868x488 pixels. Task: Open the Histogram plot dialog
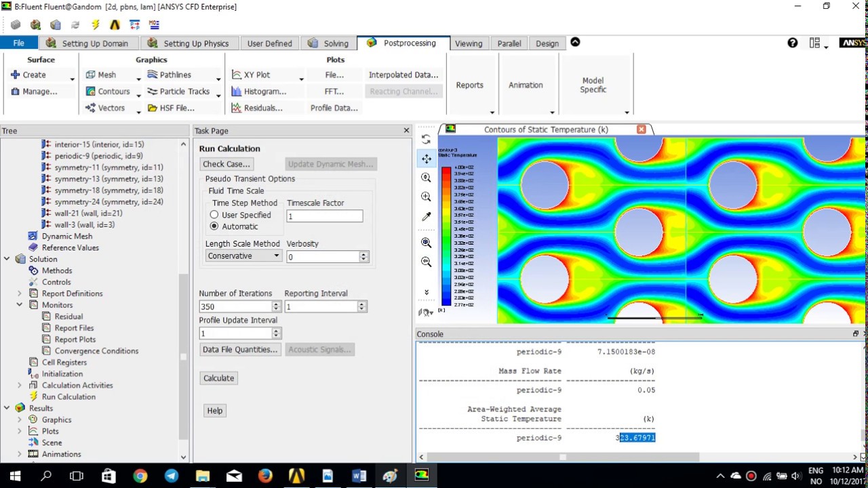pos(259,91)
